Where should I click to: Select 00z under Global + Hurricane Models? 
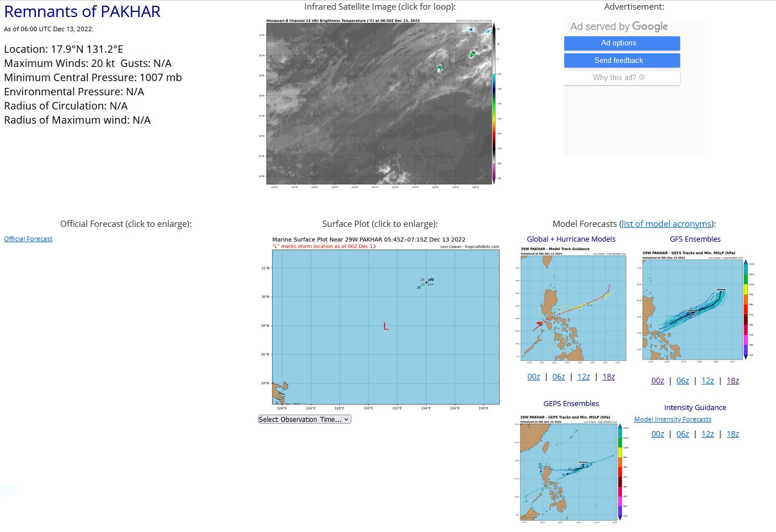pos(534,377)
